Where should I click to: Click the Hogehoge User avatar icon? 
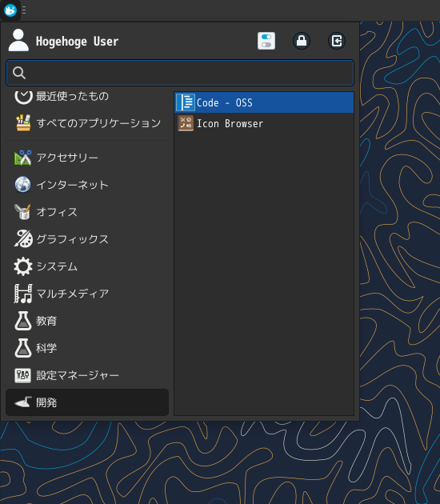18,41
